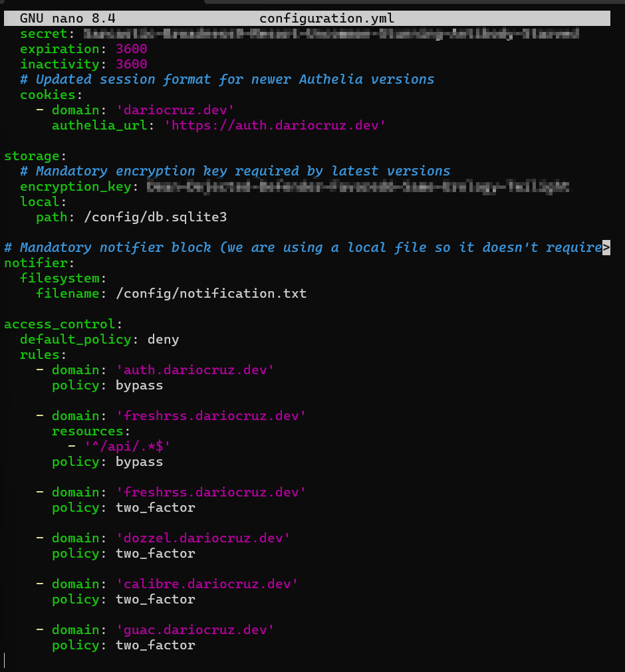Click the 'cookies:' key
This screenshot has height=672, width=625.
tap(51, 94)
